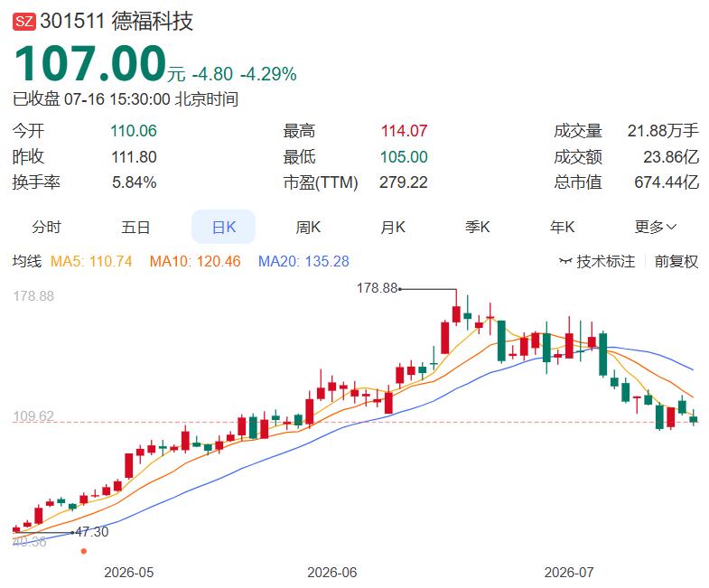The image size is (709, 588).
Task: Click the -4.80 price change value
Action: point(212,74)
